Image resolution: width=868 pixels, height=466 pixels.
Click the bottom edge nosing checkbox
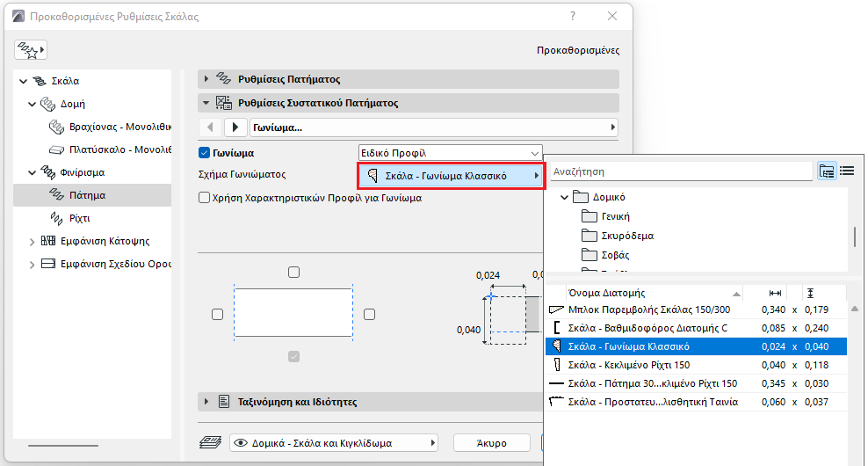[x=294, y=357]
